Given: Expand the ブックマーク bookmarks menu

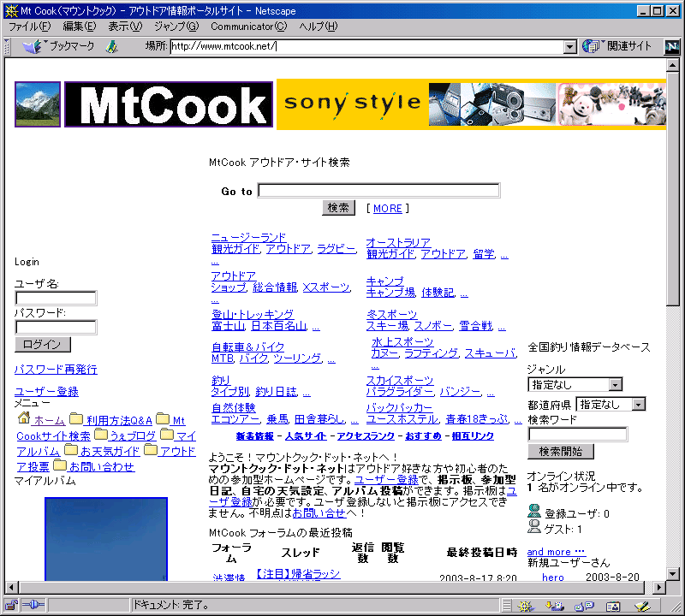Looking at the screenshot, I should [72, 46].
